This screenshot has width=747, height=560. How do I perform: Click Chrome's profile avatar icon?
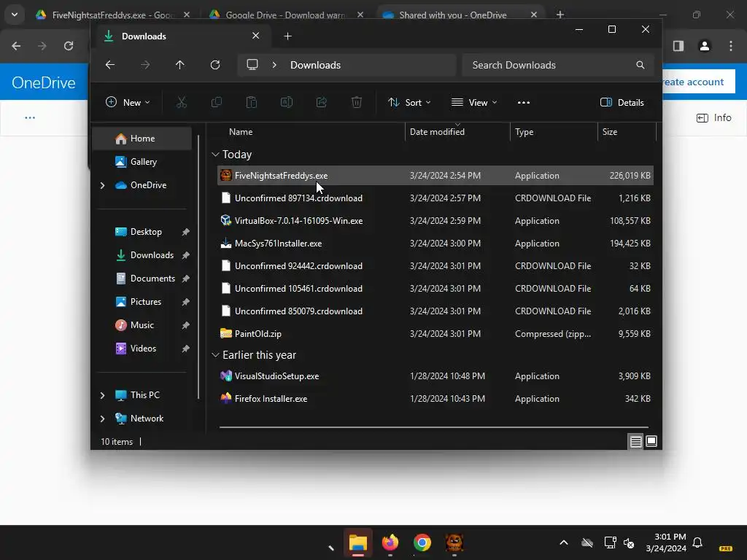(704, 46)
